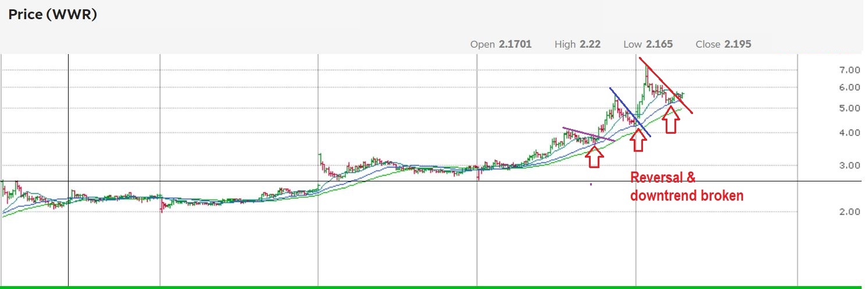This screenshot has height=289, width=868.
Task: Select the Close 2.195 value
Action: [723, 44]
